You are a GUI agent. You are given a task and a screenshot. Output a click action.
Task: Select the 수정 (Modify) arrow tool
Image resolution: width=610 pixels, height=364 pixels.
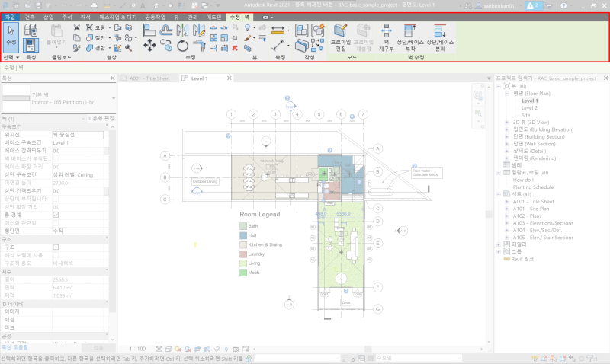[x=11, y=37]
